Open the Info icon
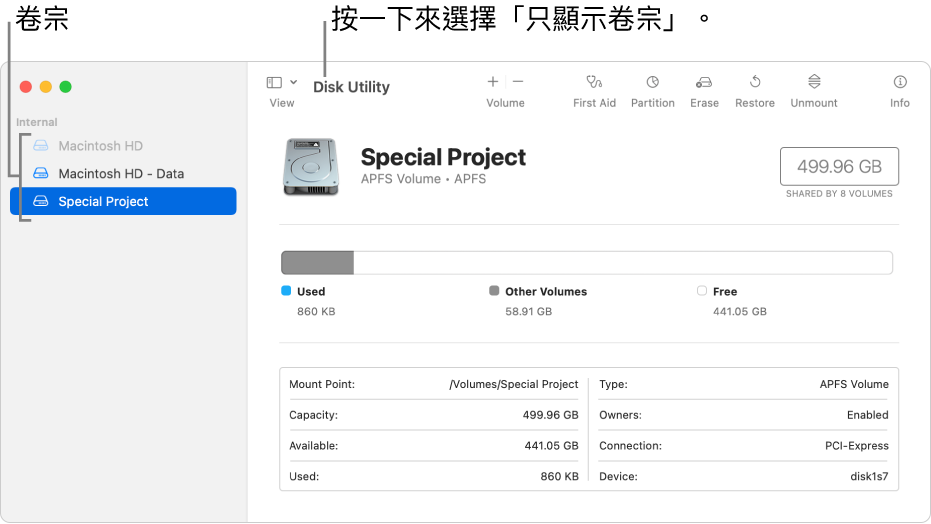931x524 pixels. point(900,82)
